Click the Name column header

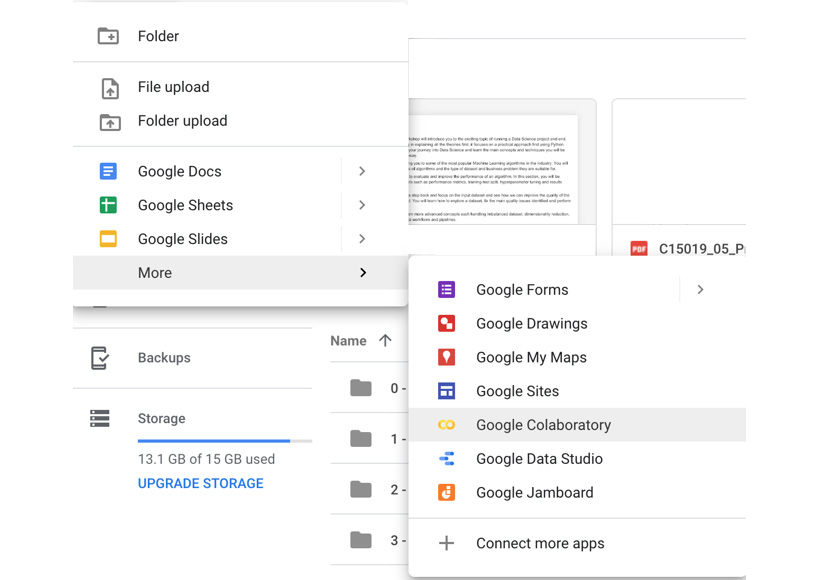348,341
